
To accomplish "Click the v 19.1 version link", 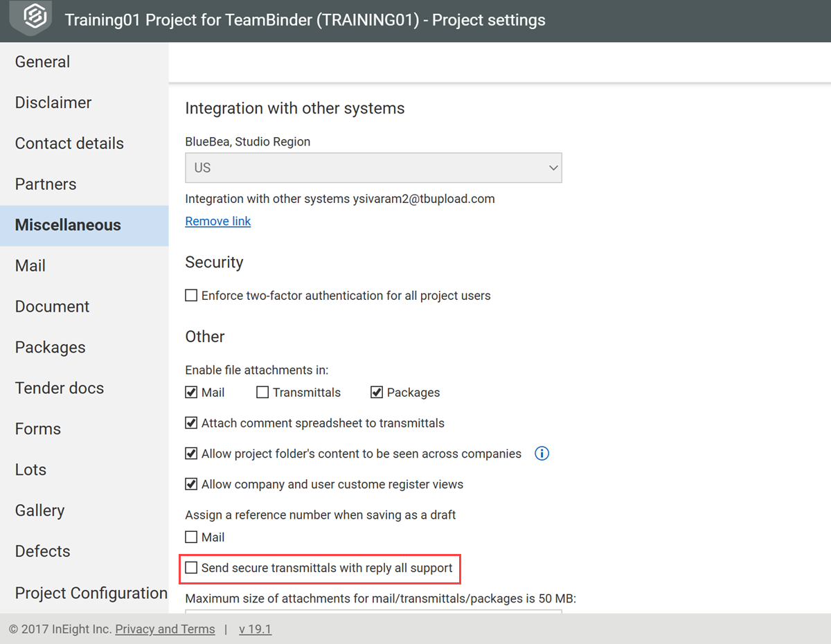I will (x=255, y=629).
